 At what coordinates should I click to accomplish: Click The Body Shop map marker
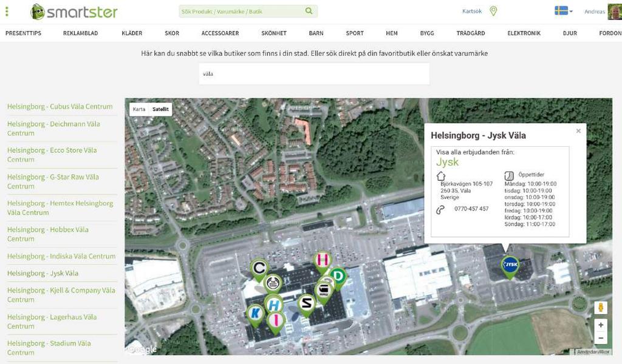273,285
